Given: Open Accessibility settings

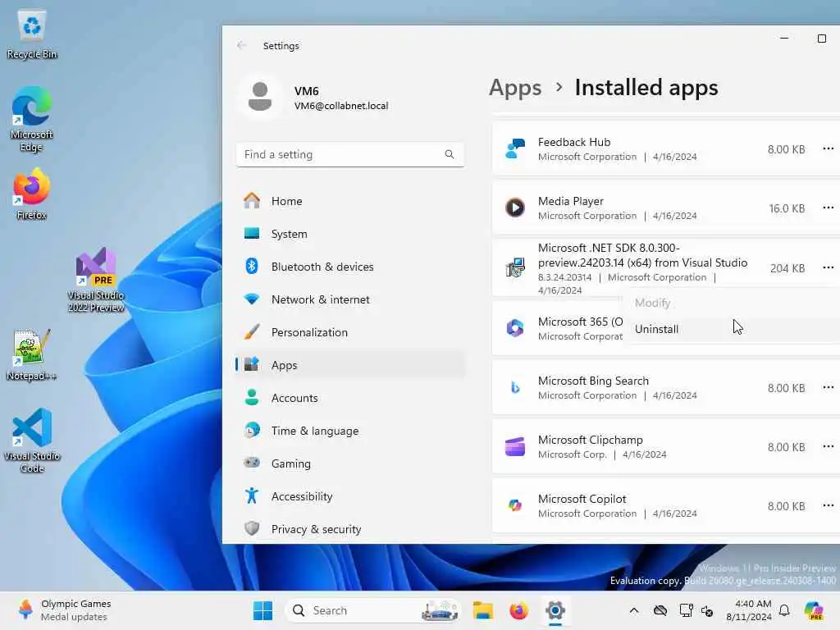Looking at the screenshot, I should (349, 496).
